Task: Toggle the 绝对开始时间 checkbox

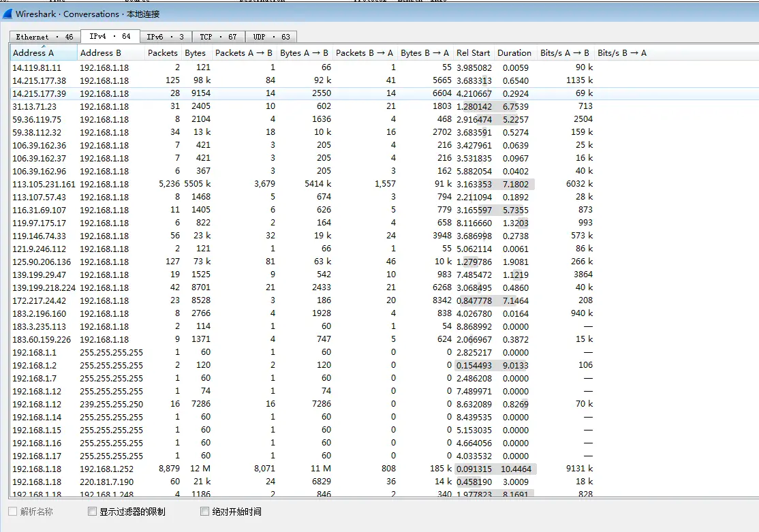Action: coord(204,511)
